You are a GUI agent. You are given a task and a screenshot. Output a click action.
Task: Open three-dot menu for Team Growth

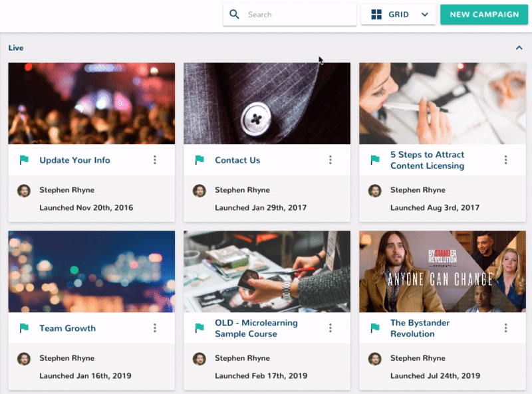click(155, 328)
